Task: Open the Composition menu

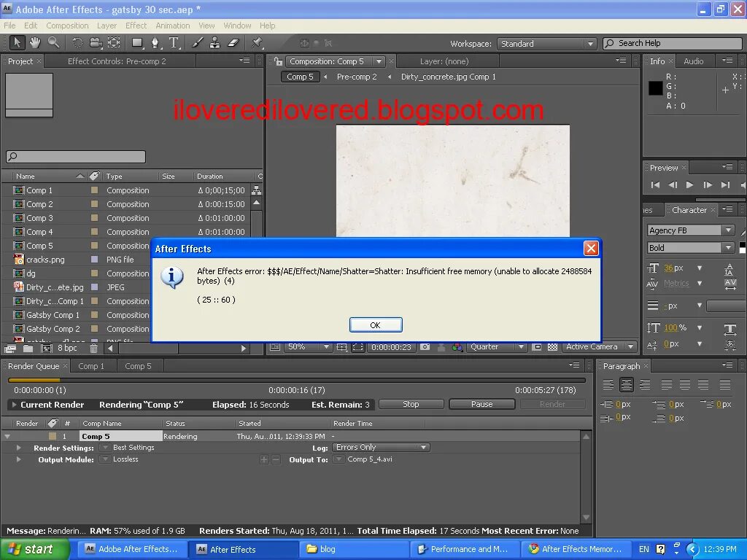Action: (x=67, y=26)
